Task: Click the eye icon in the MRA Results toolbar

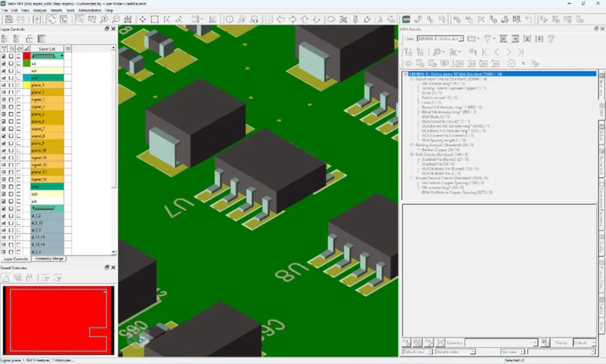Action: point(408,63)
